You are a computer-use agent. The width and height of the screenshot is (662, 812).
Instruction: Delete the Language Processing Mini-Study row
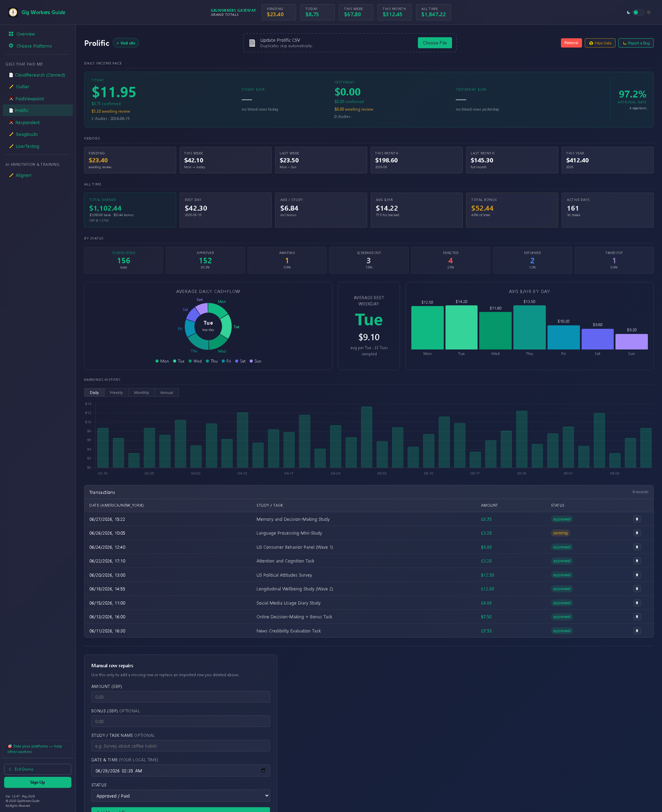point(637,533)
